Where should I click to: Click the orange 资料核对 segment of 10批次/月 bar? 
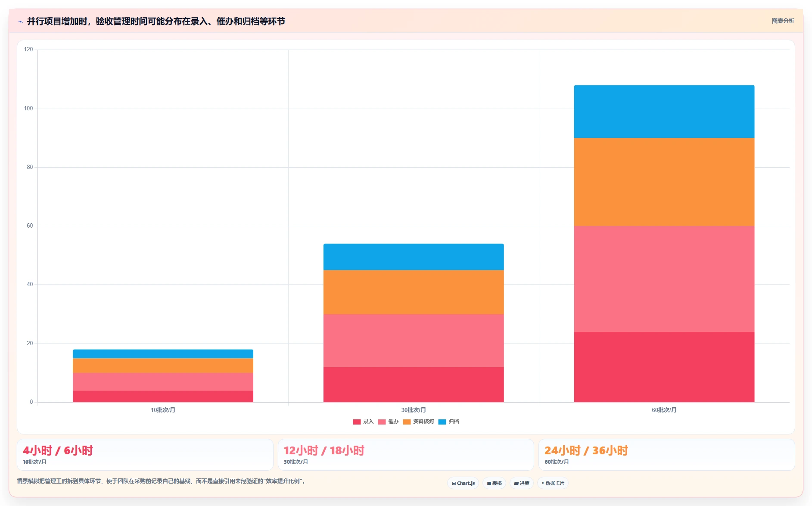point(163,365)
